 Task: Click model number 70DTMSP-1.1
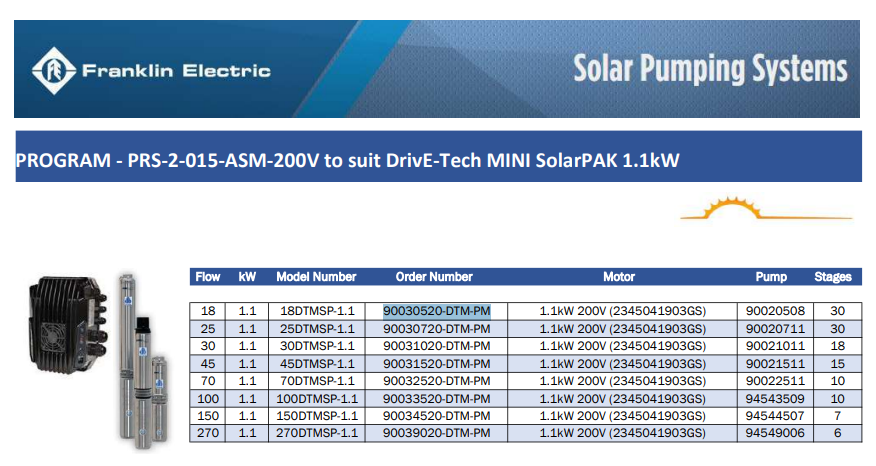click(317, 381)
